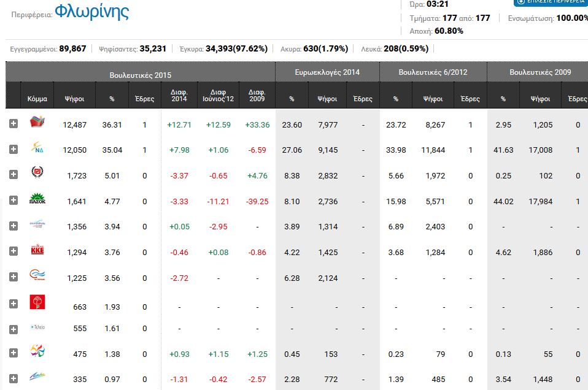Screen dimensions: 588x390
Task: Select the 'Βουλευτικές 2015' header
Action: [141, 74]
